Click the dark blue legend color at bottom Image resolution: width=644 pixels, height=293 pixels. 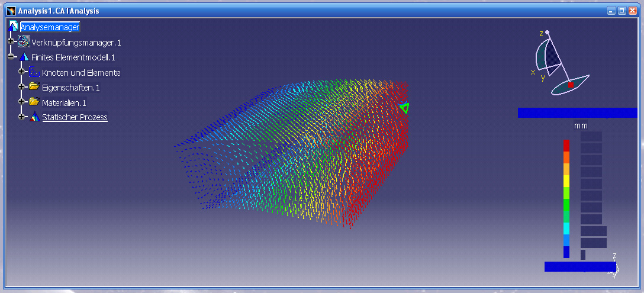pos(566,252)
